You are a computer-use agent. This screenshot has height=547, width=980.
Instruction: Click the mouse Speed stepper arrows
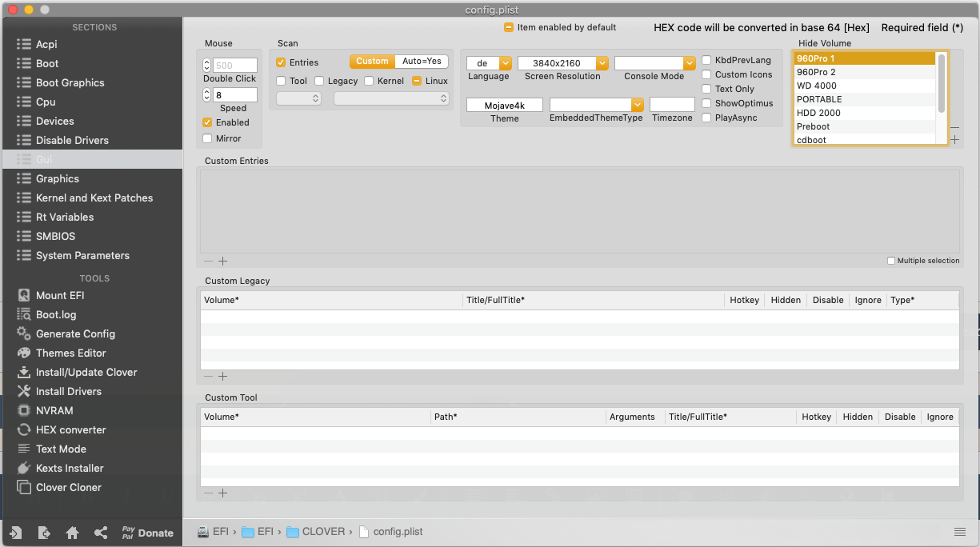tap(207, 95)
